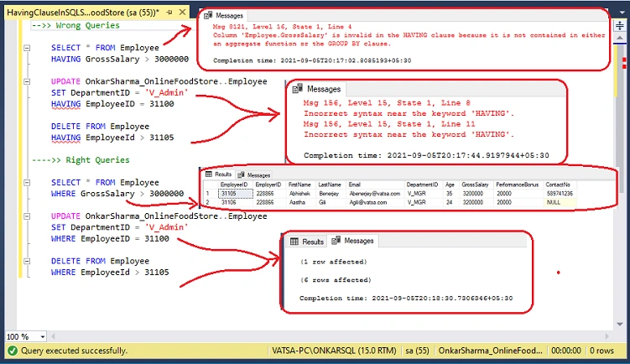Close the HavingClauseInSQLS query tab
This screenshot has width=630, height=364.
[x=182, y=12]
